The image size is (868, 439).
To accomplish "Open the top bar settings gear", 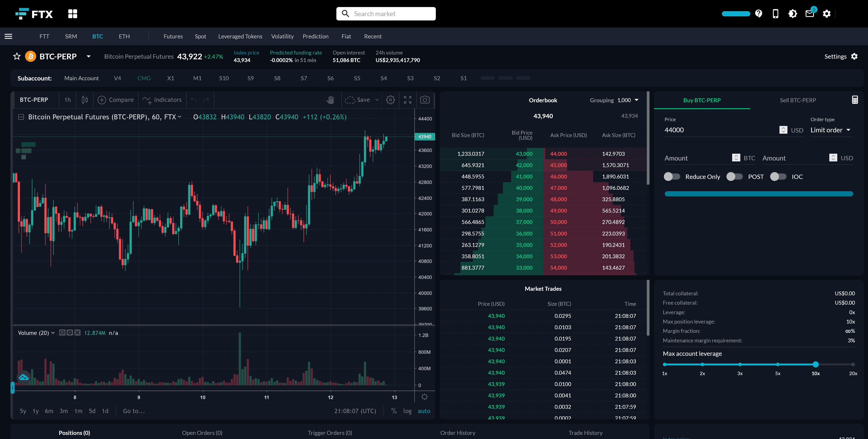I will click(827, 13).
